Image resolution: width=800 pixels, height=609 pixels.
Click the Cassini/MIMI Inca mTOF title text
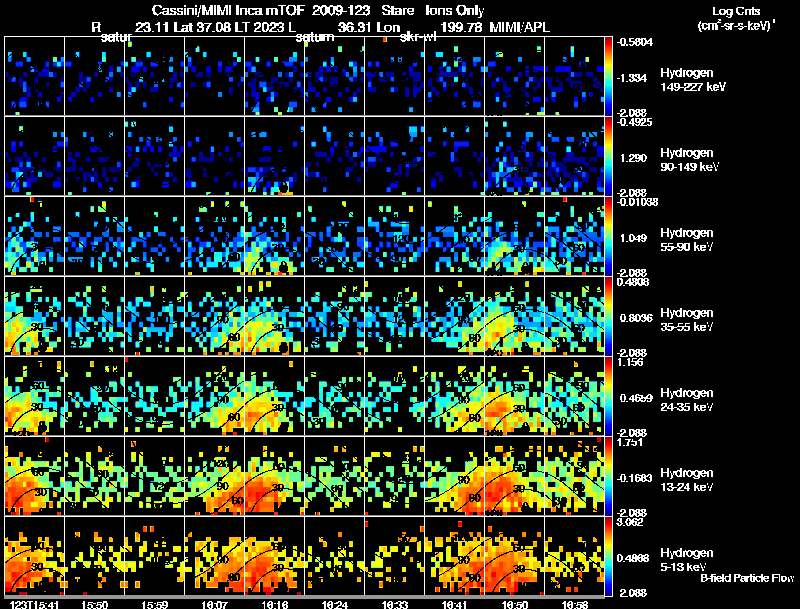click(x=228, y=10)
